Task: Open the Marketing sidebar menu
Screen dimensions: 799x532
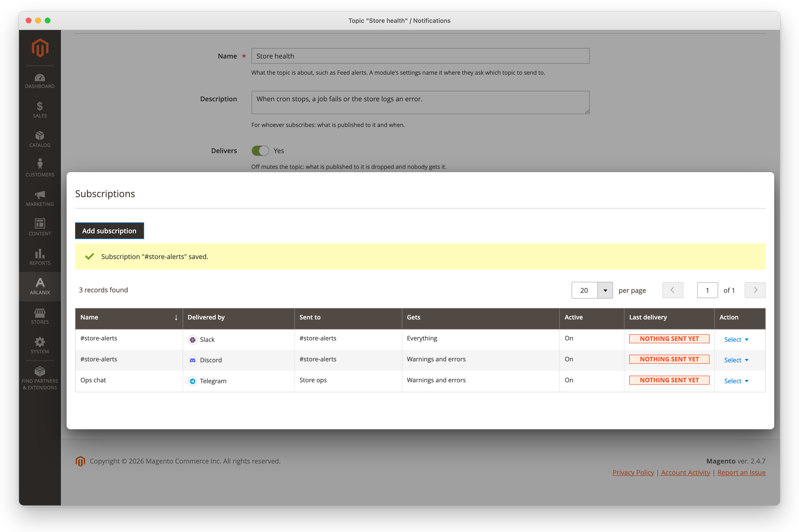Action: (40, 198)
